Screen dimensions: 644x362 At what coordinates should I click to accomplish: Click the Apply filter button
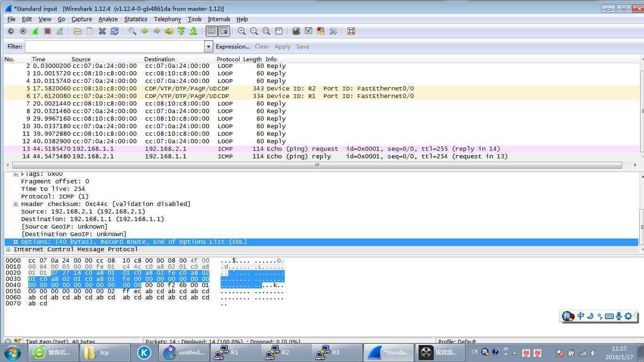282,47
